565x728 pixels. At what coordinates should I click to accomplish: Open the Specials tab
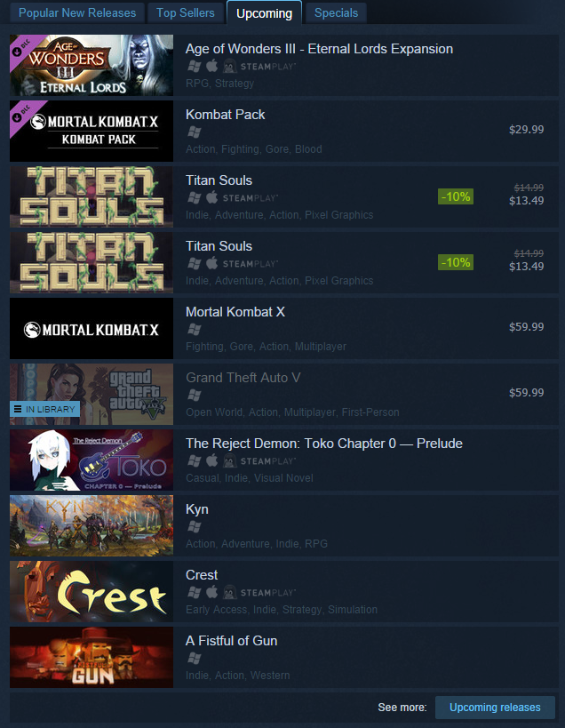click(336, 12)
